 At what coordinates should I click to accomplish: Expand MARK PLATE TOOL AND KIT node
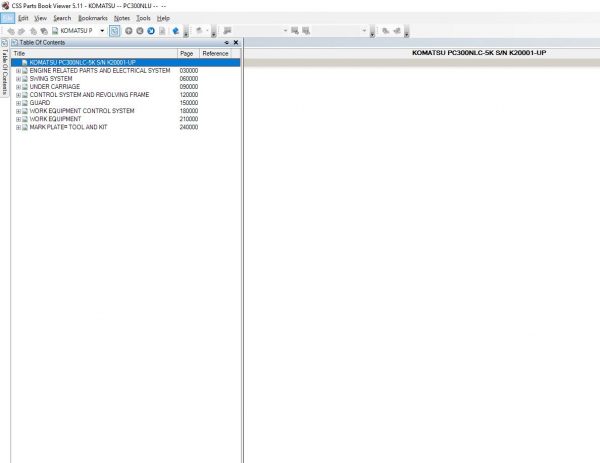coord(18,127)
